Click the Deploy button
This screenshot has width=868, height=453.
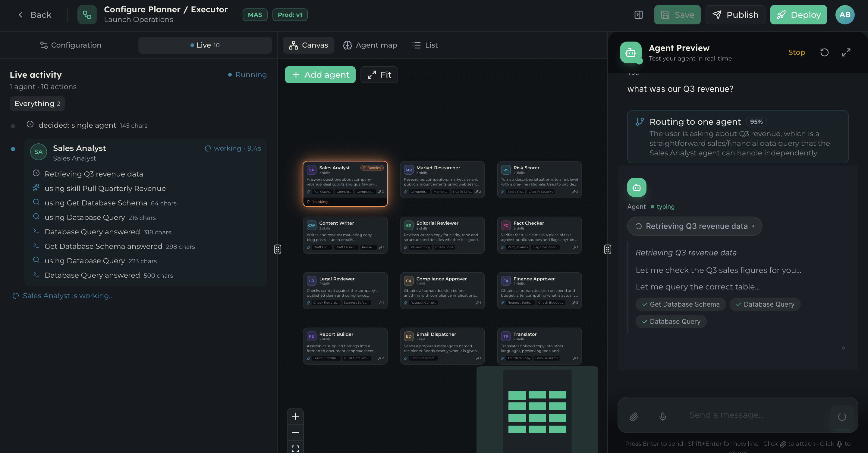pos(798,15)
